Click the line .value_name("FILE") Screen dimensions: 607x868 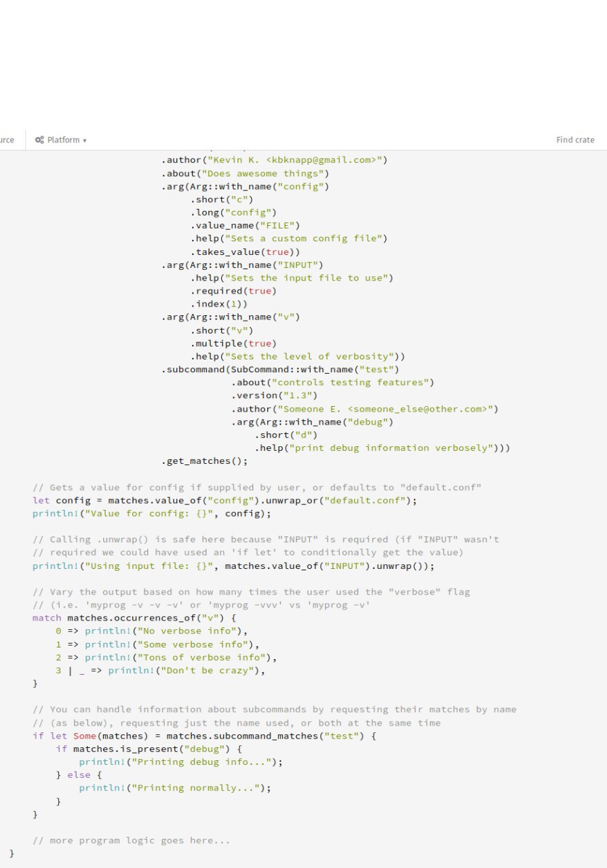(245, 225)
